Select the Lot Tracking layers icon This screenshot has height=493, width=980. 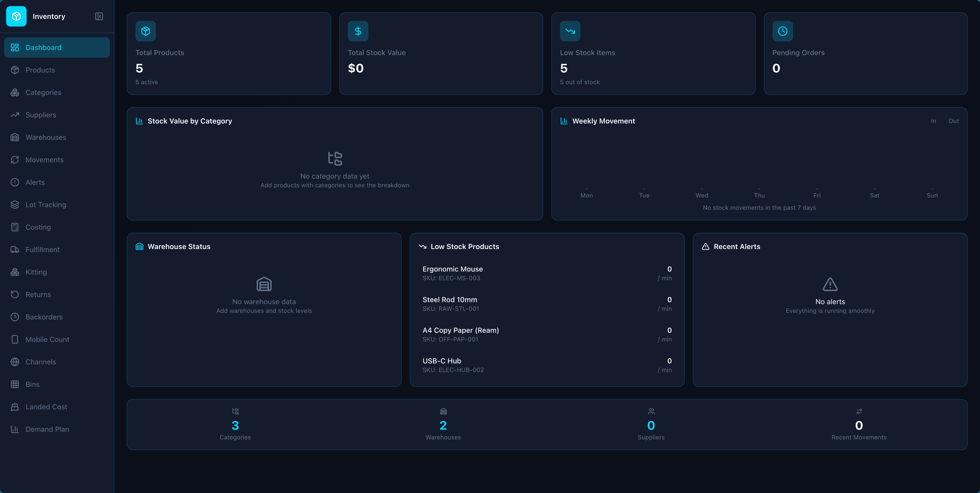pos(15,204)
